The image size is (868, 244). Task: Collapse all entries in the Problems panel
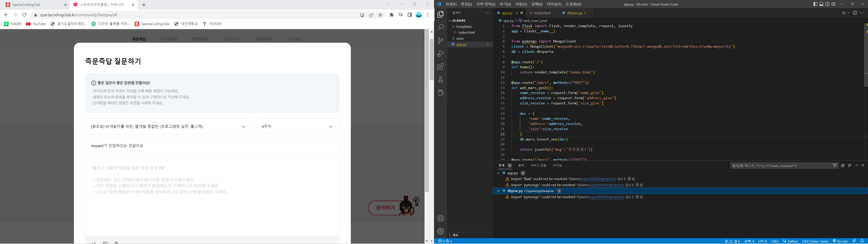[x=843, y=165]
